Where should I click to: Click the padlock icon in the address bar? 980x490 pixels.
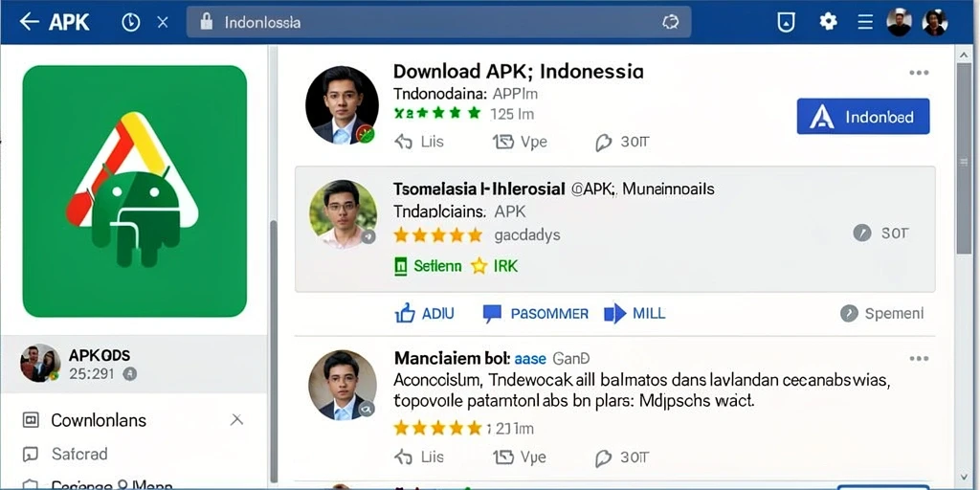tap(207, 22)
